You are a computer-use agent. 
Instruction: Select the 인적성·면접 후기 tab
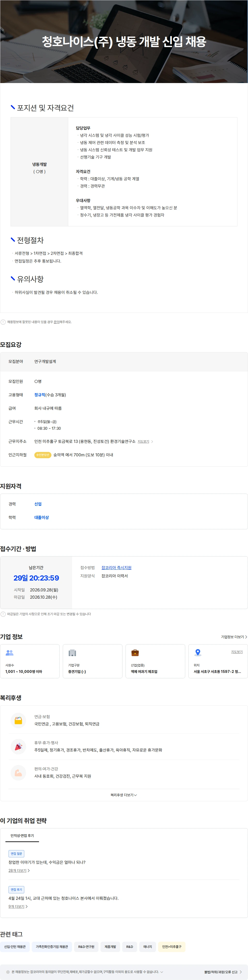click(22, 835)
